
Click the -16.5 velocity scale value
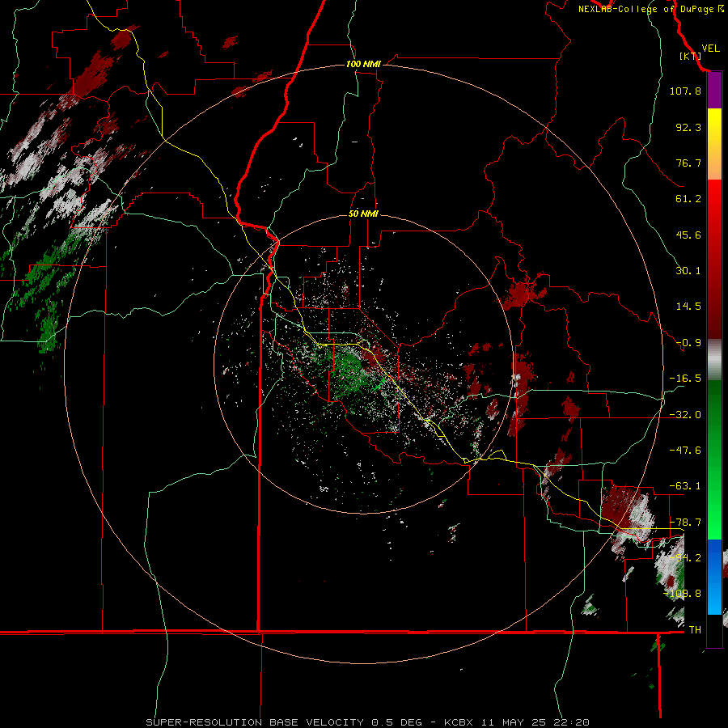pos(685,379)
